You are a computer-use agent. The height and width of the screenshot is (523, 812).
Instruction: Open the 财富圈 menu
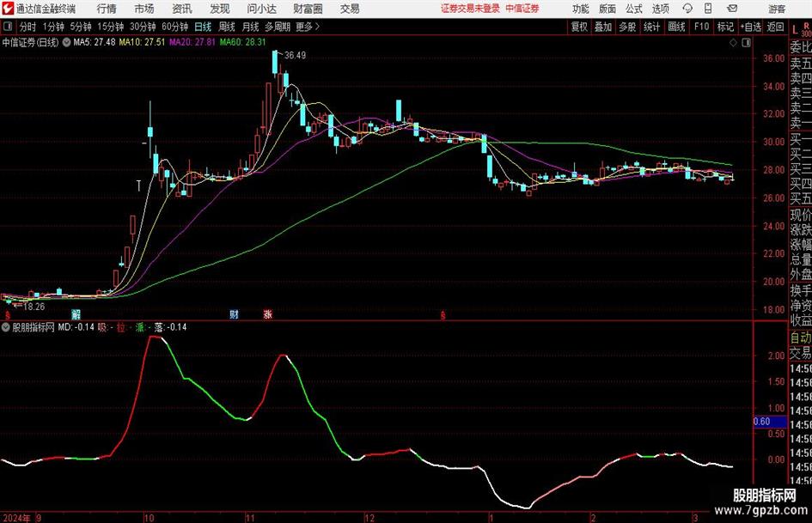[308, 9]
